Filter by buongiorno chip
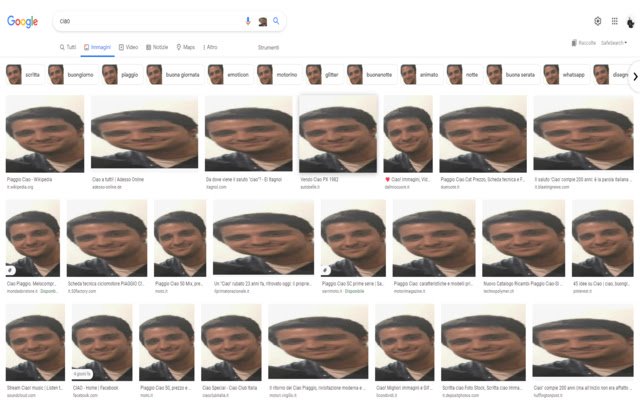The width and height of the screenshot is (640, 400). [72, 75]
